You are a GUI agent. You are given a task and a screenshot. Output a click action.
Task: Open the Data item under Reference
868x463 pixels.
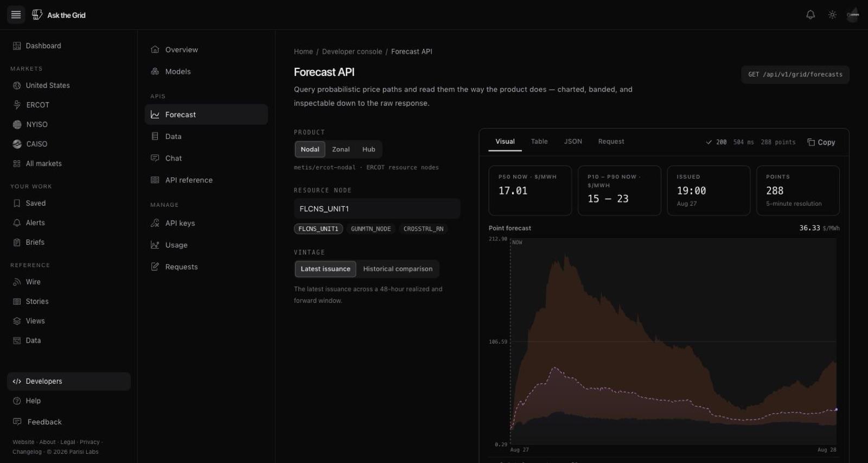pos(69,341)
